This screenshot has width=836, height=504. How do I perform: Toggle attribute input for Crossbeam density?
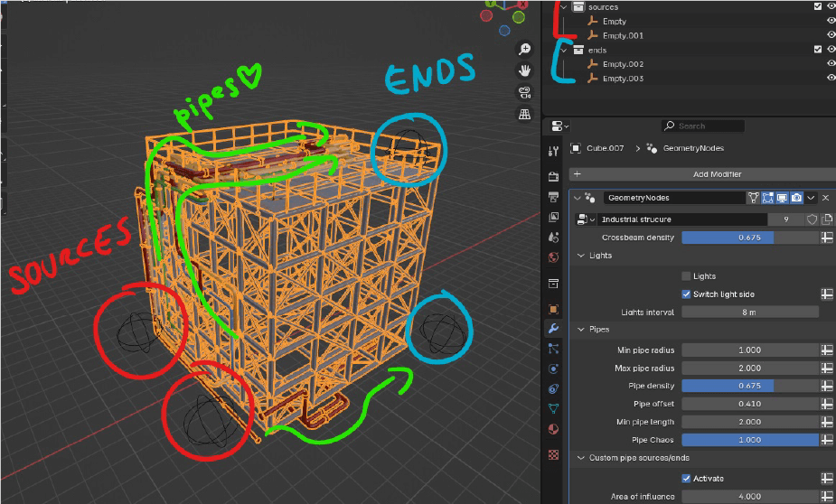click(x=827, y=238)
